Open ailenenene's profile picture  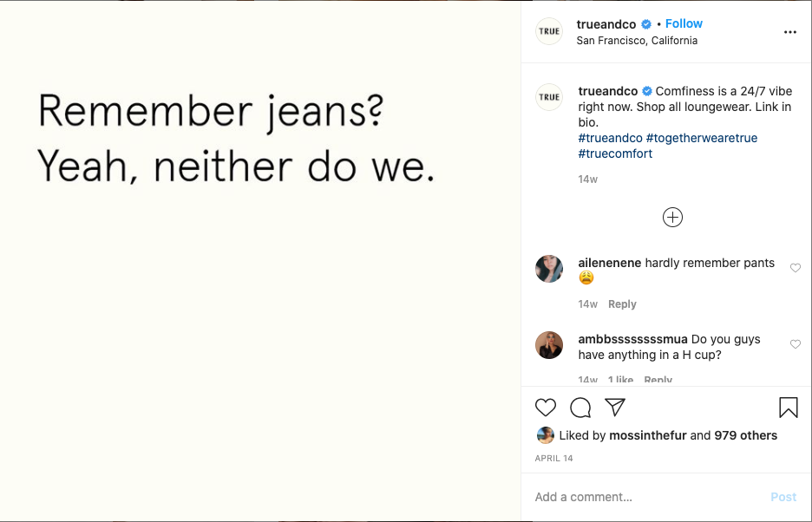pyautogui.click(x=549, y=269)
